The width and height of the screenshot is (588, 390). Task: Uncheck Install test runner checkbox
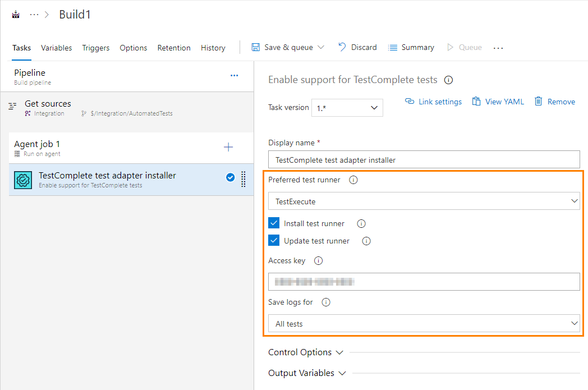tap(274, 223)
